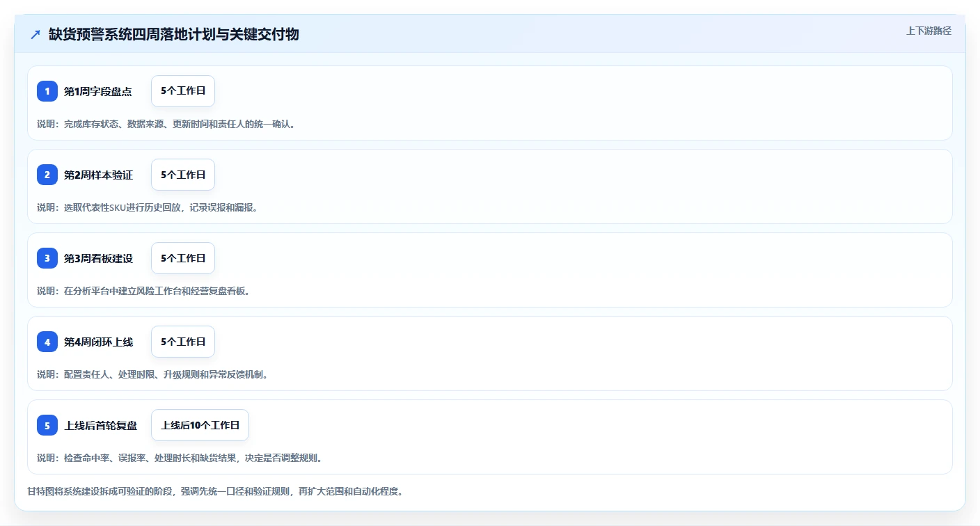
Task: Select the 第4周闭环上线 heading
Action: coord(98,342)
